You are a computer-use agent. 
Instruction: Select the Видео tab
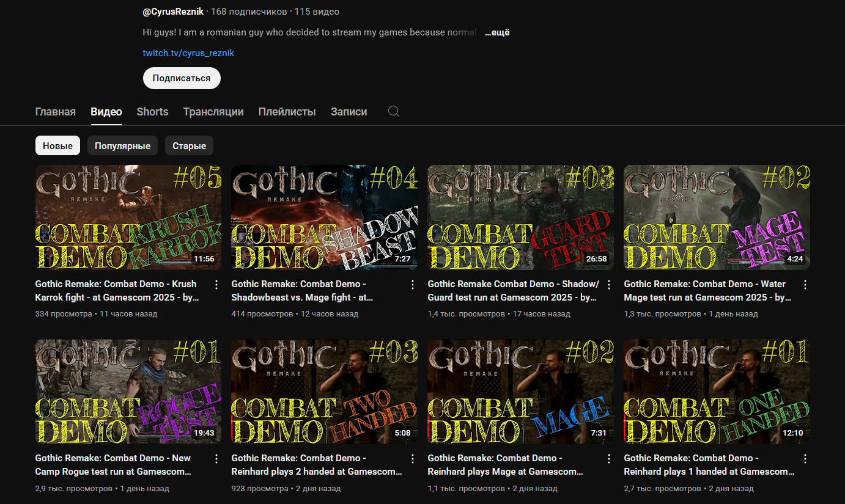click(106, 112)
